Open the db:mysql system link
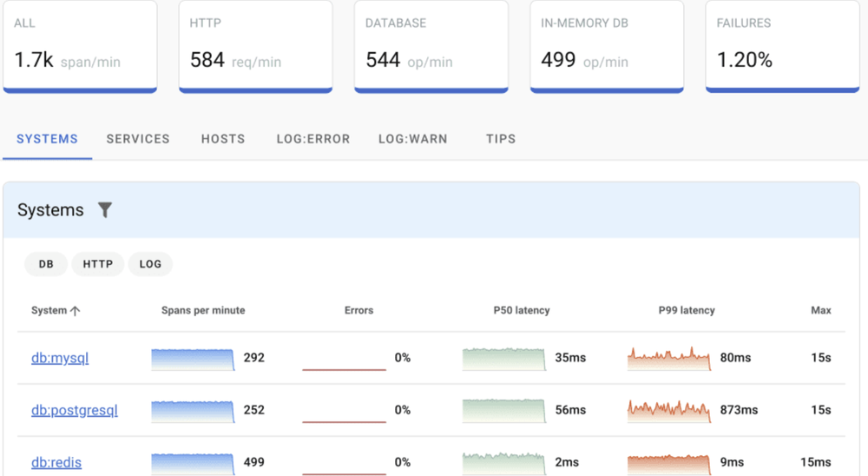Image resolution: width=868 pixels, height=476 pixels. pyautogui.click(x=60, y=358)
